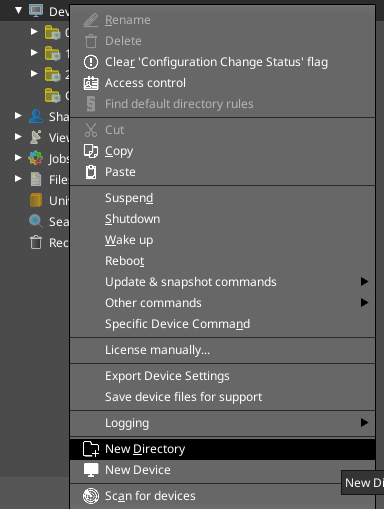Screen dimensions: 384x509
Task: Click the Search magnifier icon in tree
Action: coord(36,221)
